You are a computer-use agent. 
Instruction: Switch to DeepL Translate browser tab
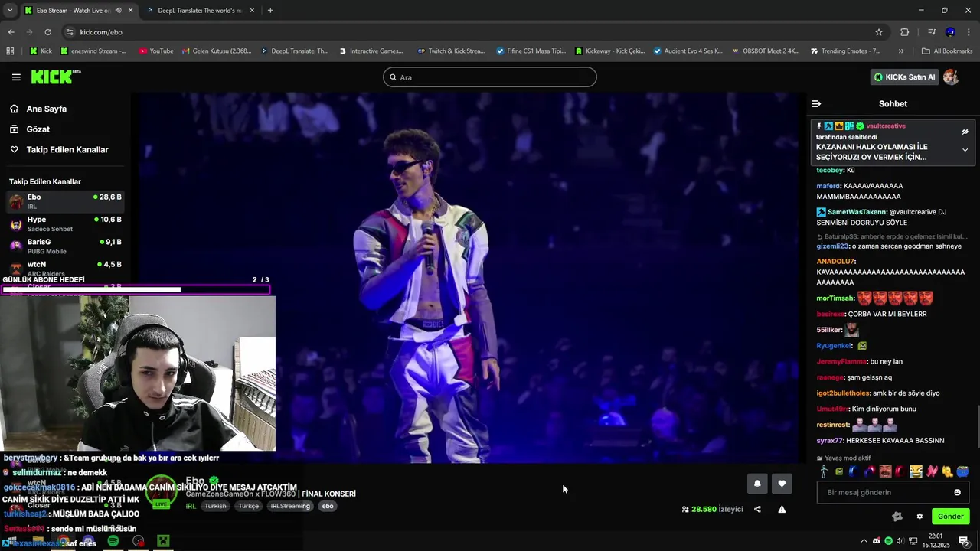click(199, 11)
